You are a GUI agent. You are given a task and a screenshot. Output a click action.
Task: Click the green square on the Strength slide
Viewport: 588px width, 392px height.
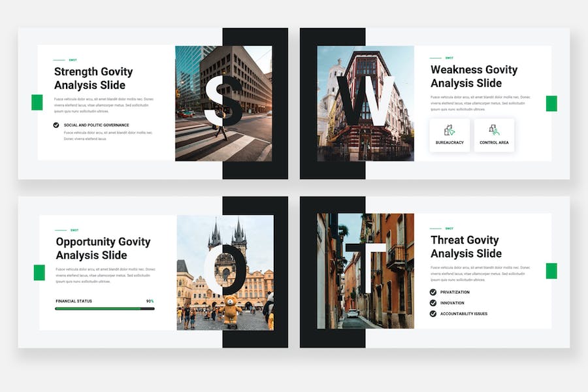tap(37, 102)
